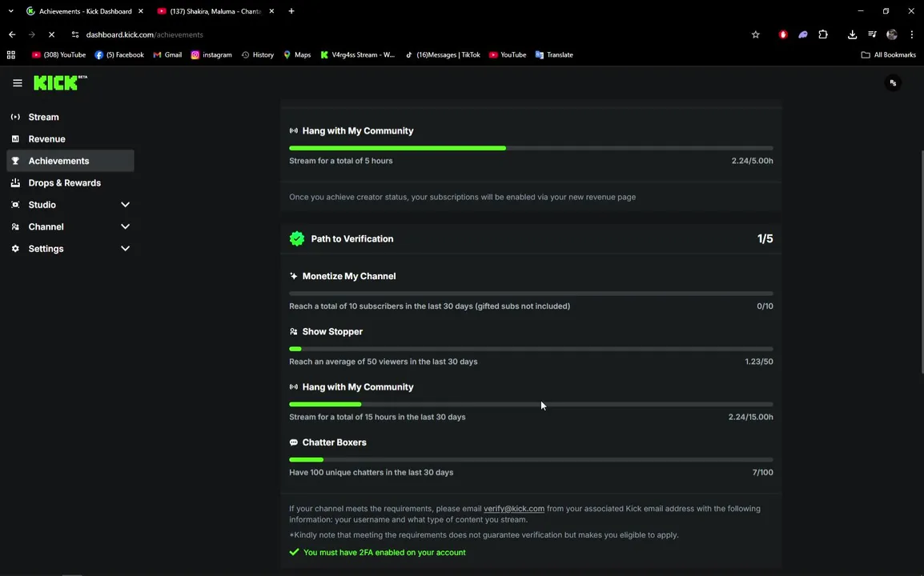924x576 pixels.
Task: Open the All Bookmarks folder
Action: [x=888, y=55]
